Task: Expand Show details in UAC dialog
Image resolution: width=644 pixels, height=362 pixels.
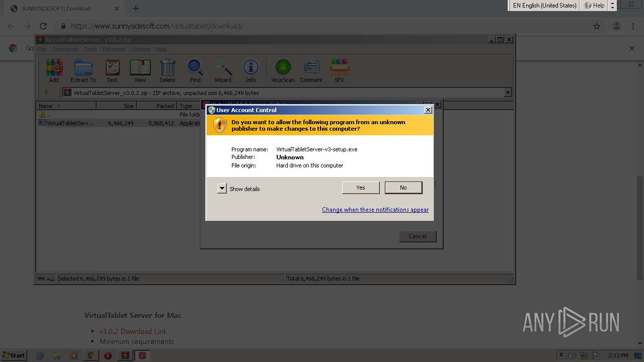Action: pos(222,189)
